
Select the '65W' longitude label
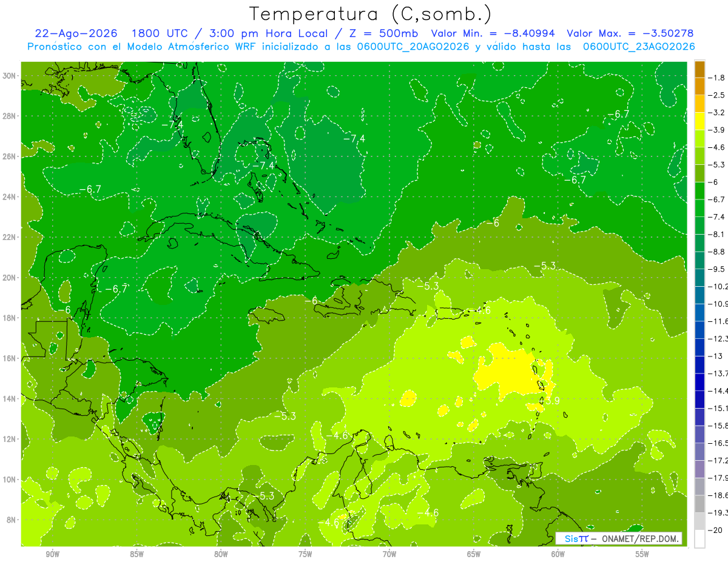coord(474,554)
